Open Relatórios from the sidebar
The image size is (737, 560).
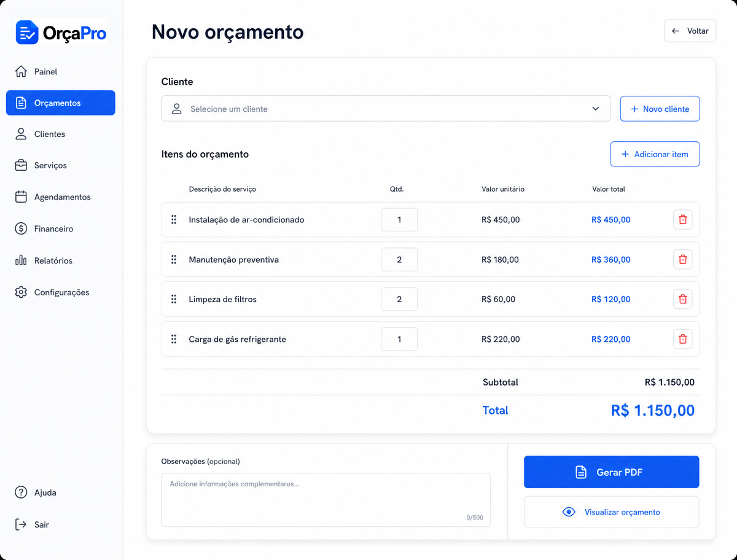click(x=60, y=260)
